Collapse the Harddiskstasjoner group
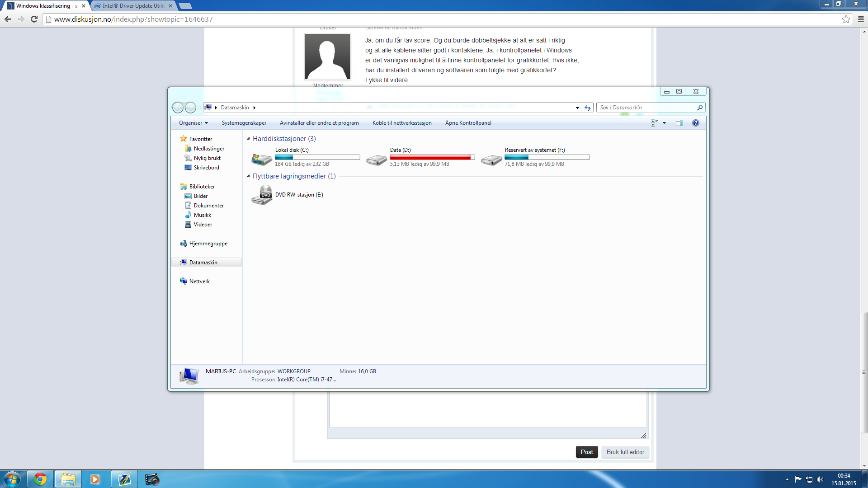Viewport: 868px width, 488px height. 248,139
